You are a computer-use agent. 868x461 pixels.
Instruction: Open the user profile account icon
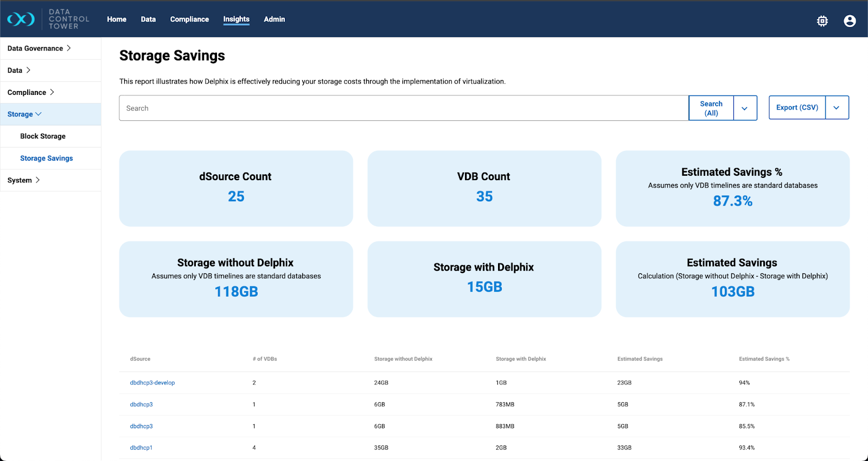(x=850, y=21)
